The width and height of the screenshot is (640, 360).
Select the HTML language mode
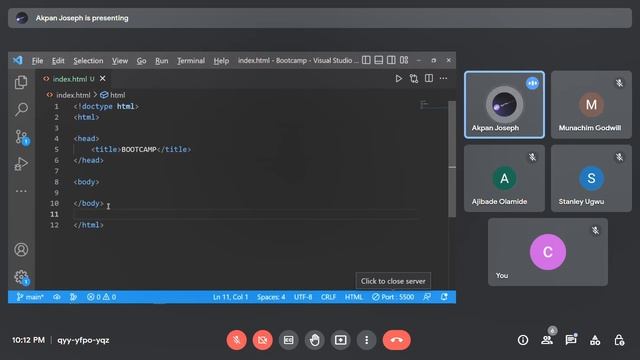pyautogui.click(x=353, y=297)
